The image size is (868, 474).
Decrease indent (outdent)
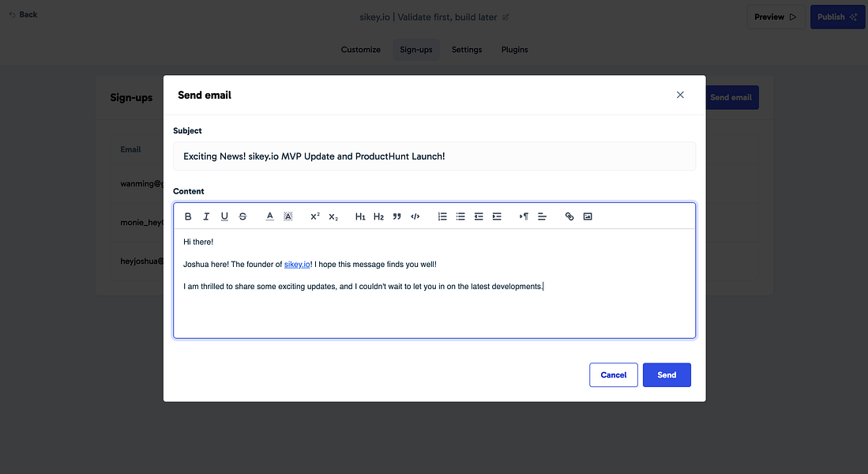click(x=479, y=216)
